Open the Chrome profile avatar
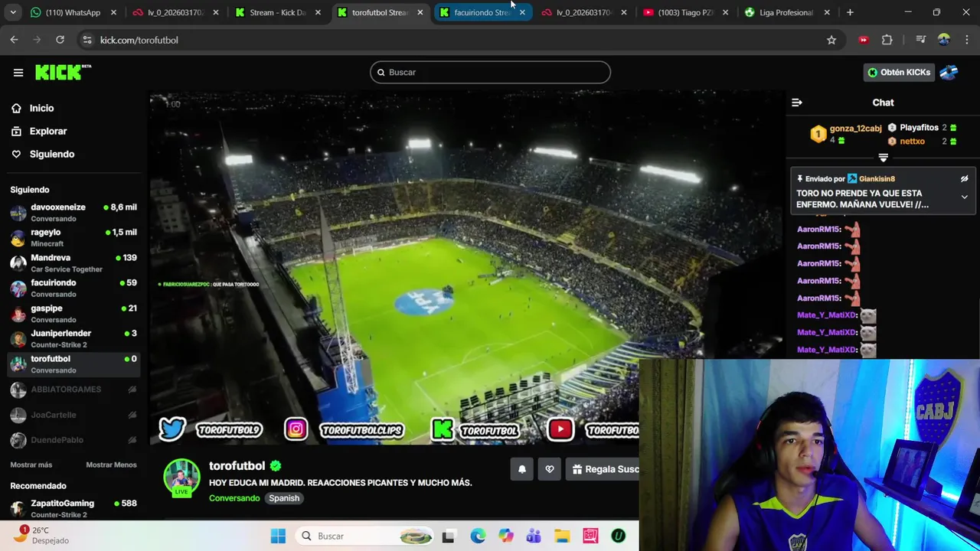The image size is (980, 551). click(x=943, y=40)
